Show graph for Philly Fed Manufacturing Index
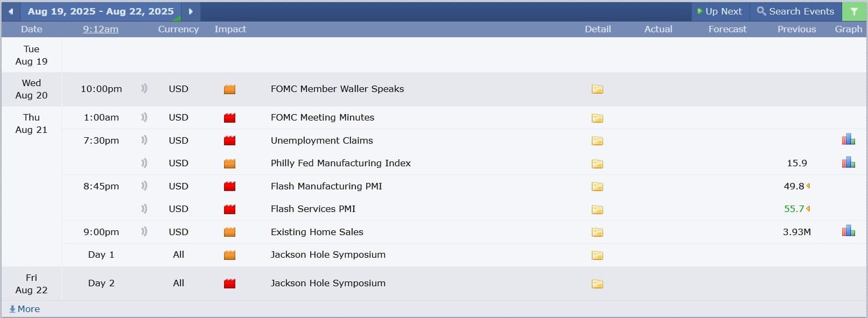868x318 pixels. [848, 162]
